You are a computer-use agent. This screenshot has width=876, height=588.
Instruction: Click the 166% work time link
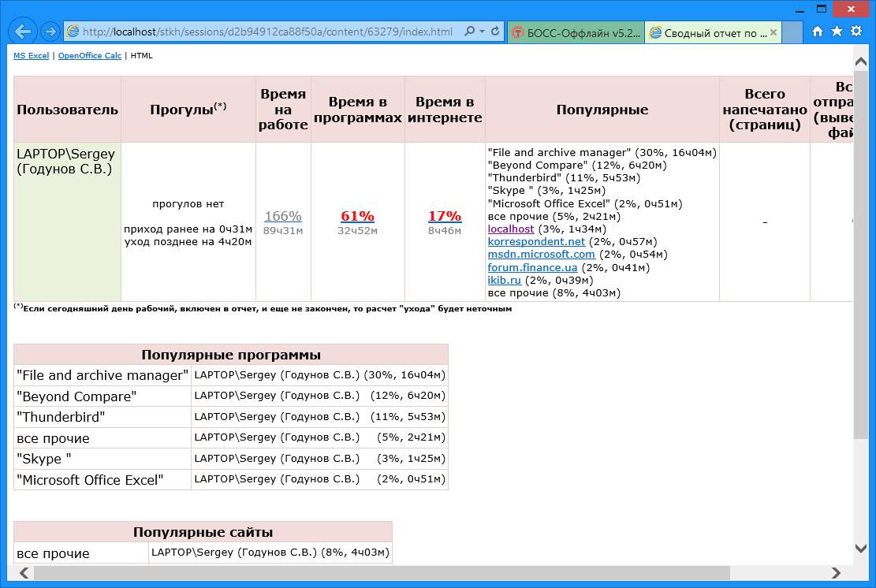(x=283, y=215)
